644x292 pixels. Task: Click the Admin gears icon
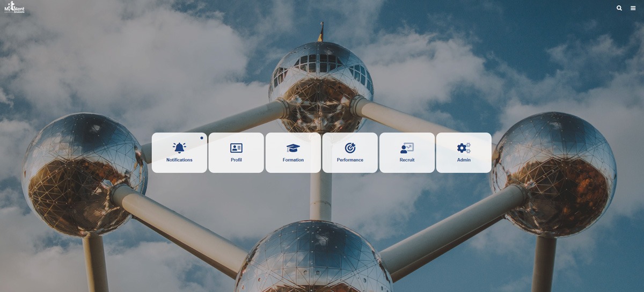tap(464, 148)
